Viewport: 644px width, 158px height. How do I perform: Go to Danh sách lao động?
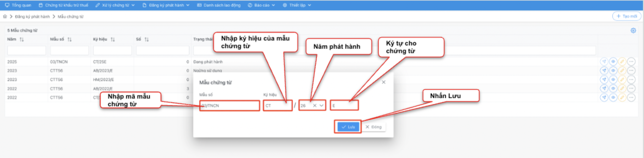[219, 5]
